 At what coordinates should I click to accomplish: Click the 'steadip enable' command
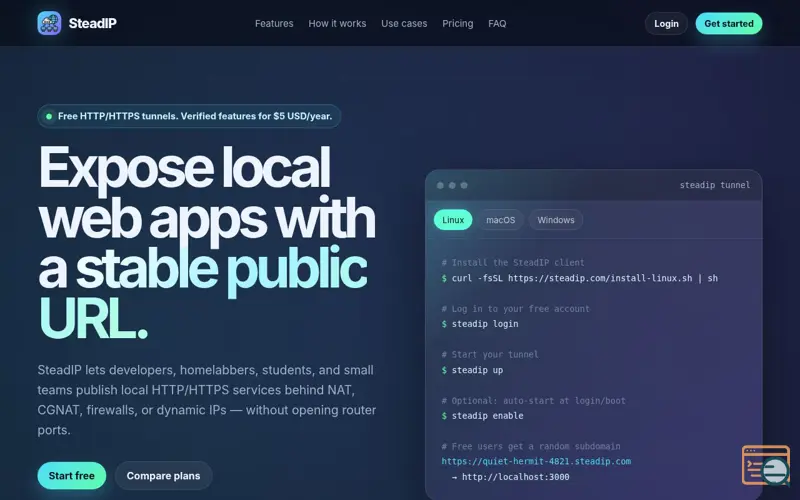[482, 416]
